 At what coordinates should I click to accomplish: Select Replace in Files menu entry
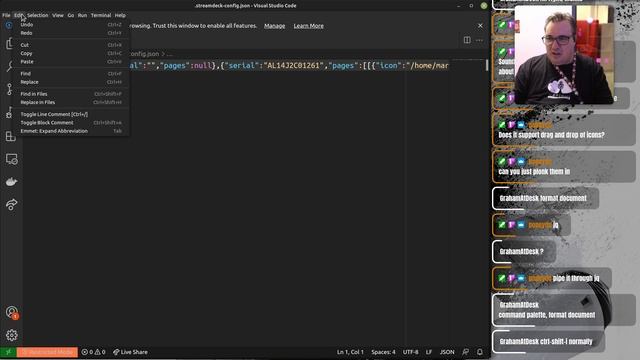point(71,102)
